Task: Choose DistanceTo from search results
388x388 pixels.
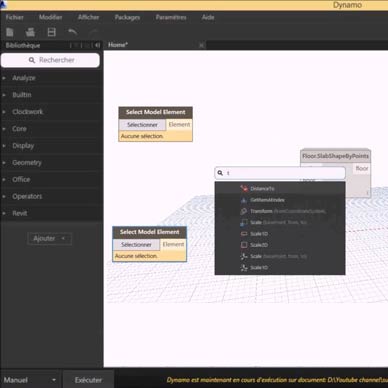Action: pyautogui.click(x=280, y=189)
